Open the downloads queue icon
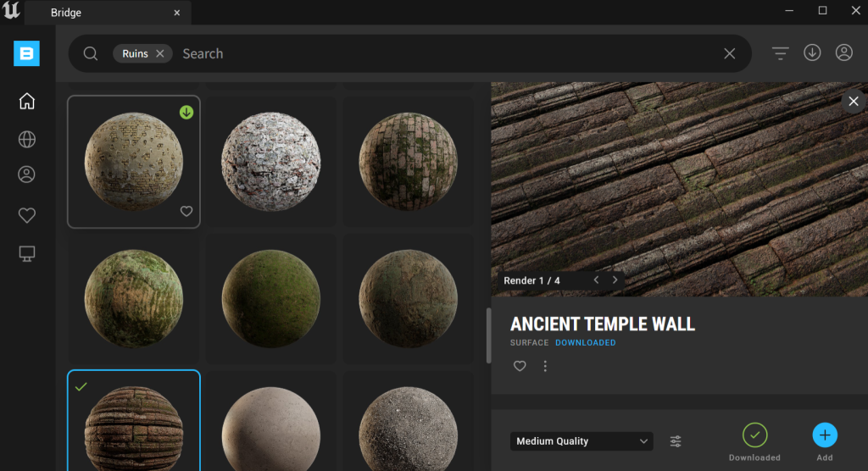Screen dimensions: 868x471 [812, 53]
